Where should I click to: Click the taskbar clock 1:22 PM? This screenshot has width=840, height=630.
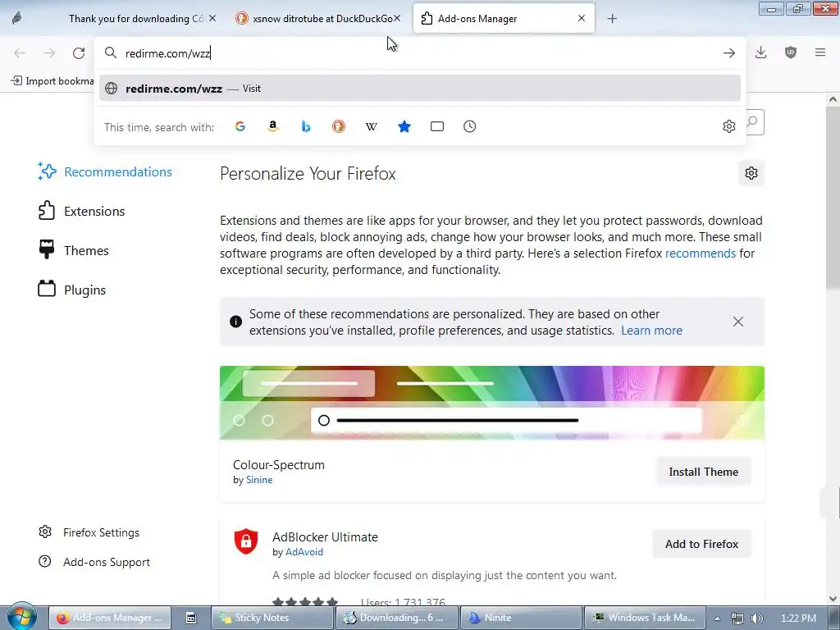[x=798, y=619]
